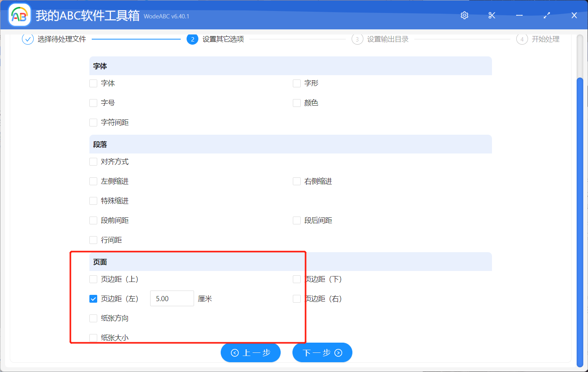Enable the 段后间距 checkbox
588x372 pixels.
click(296, 220)
